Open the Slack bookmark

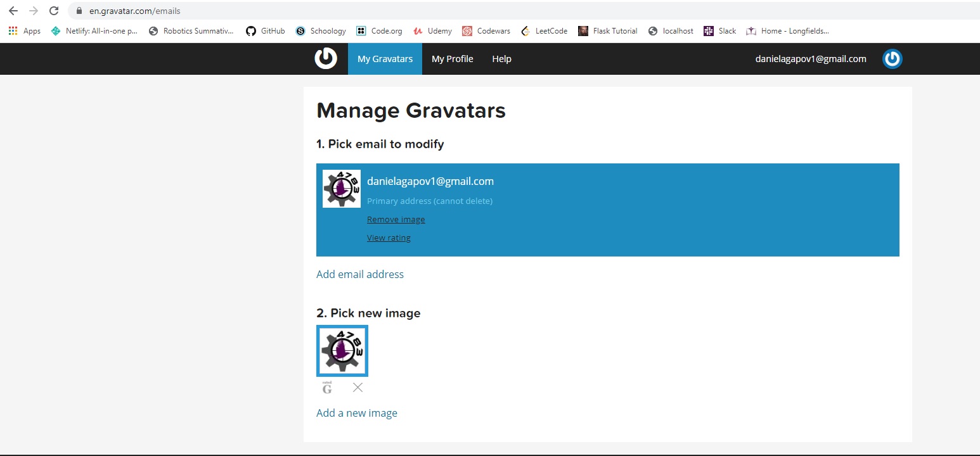tap(720, 31)
